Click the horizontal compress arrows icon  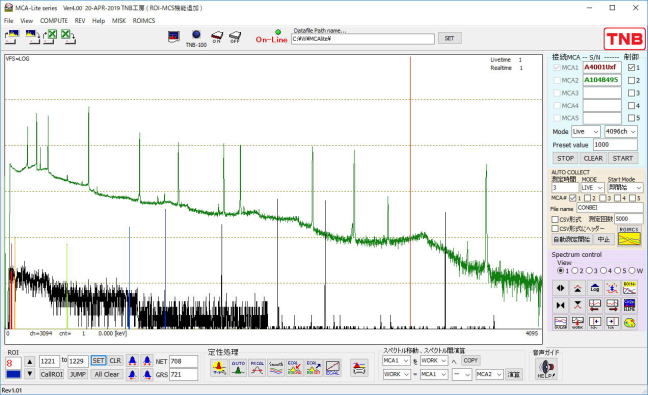pyautogui.click(x=560, y=305)
